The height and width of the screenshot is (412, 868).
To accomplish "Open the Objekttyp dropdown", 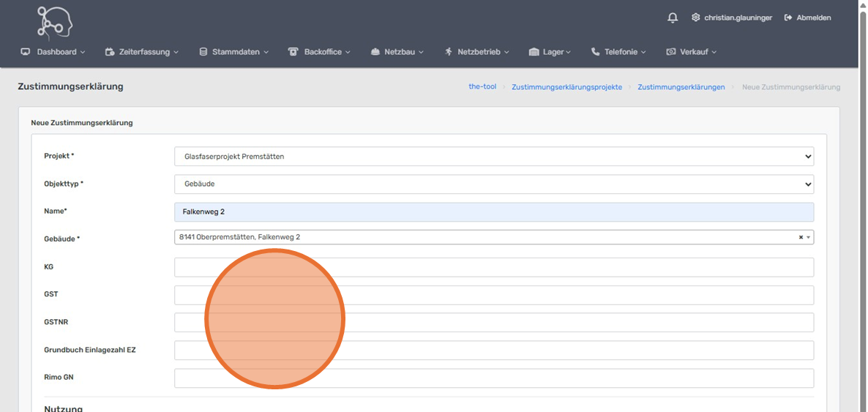I will coord(493,184).
